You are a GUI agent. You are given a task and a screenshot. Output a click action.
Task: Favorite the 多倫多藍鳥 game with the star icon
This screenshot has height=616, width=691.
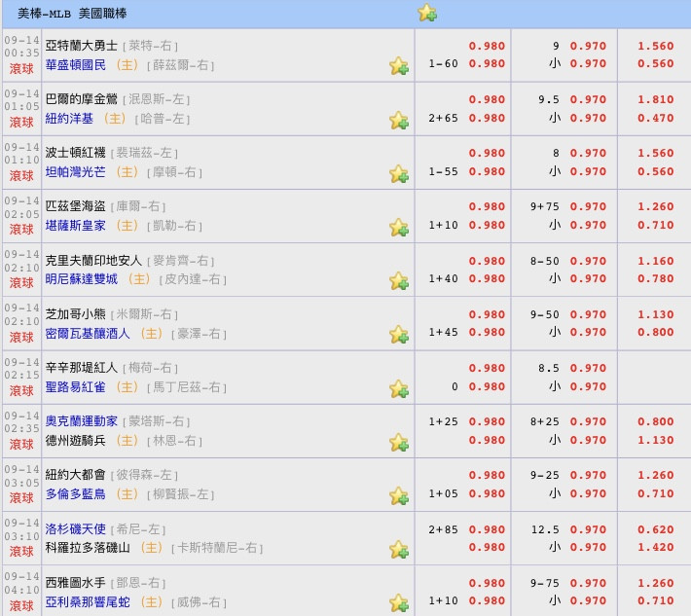point(399,496)
